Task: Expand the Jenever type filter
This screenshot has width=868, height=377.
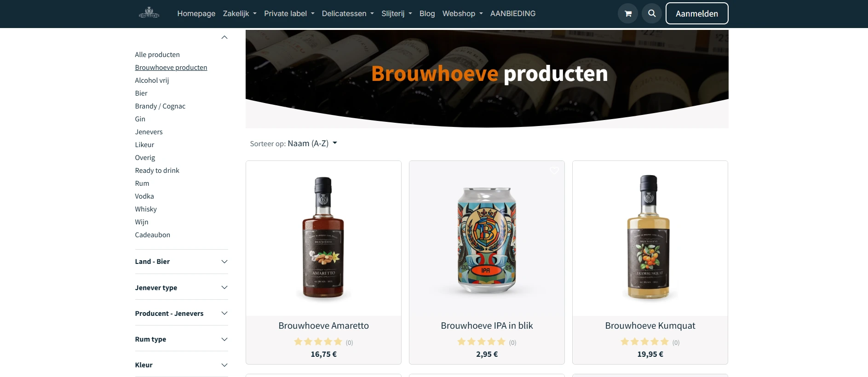Action: pos(181,287)
